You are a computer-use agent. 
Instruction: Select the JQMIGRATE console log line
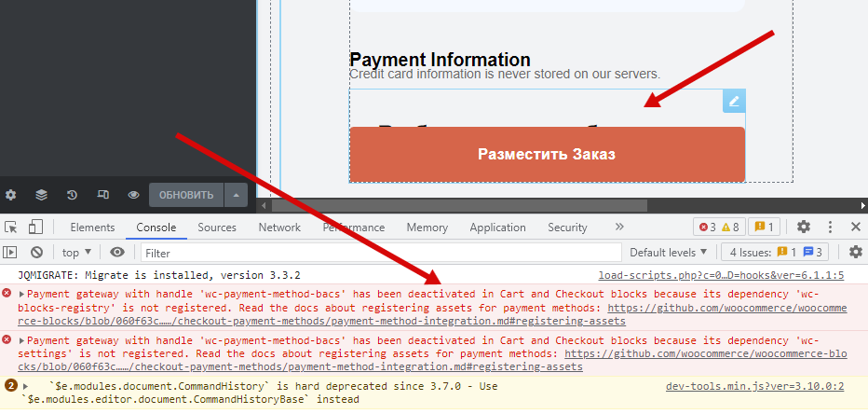[x=159, y=275]
